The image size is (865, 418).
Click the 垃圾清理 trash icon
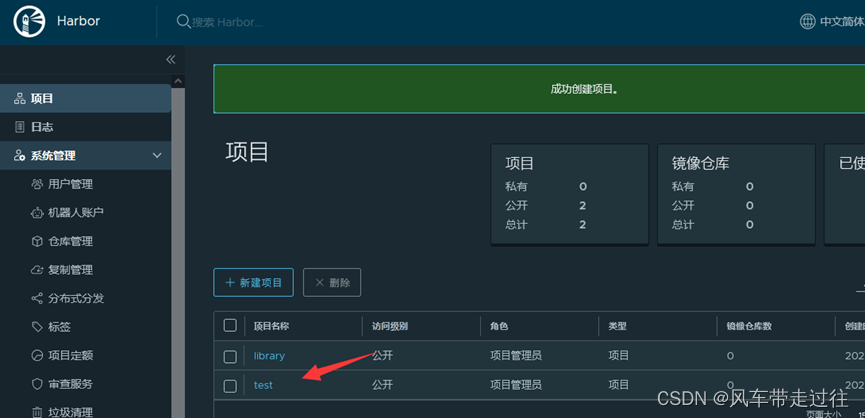[37, 412]
